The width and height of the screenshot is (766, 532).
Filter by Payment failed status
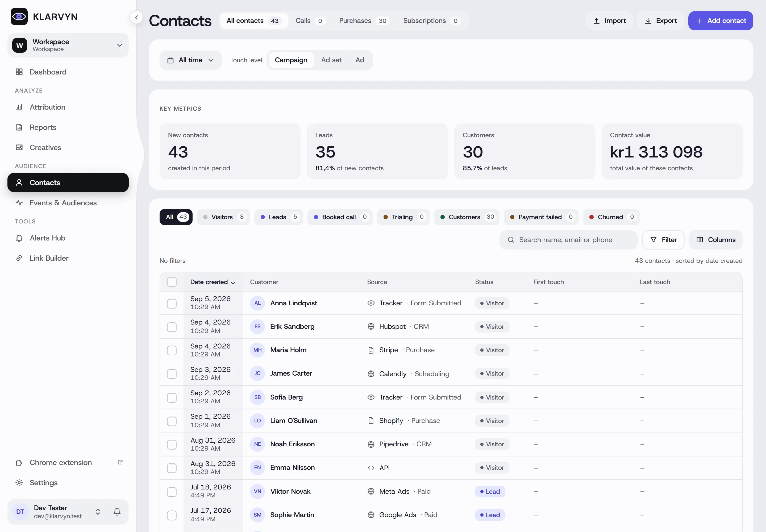coord(541,217)
